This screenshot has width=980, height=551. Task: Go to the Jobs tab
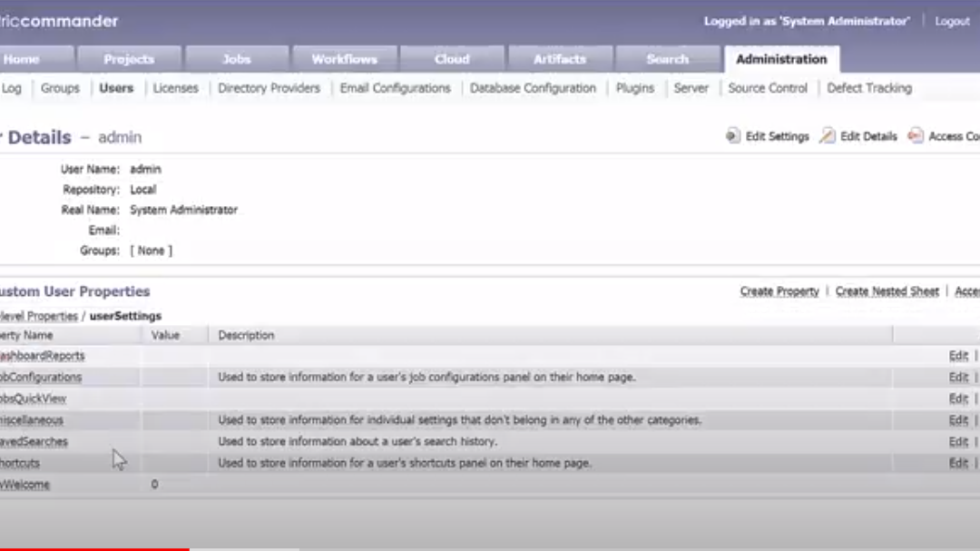tap(237, 59)
